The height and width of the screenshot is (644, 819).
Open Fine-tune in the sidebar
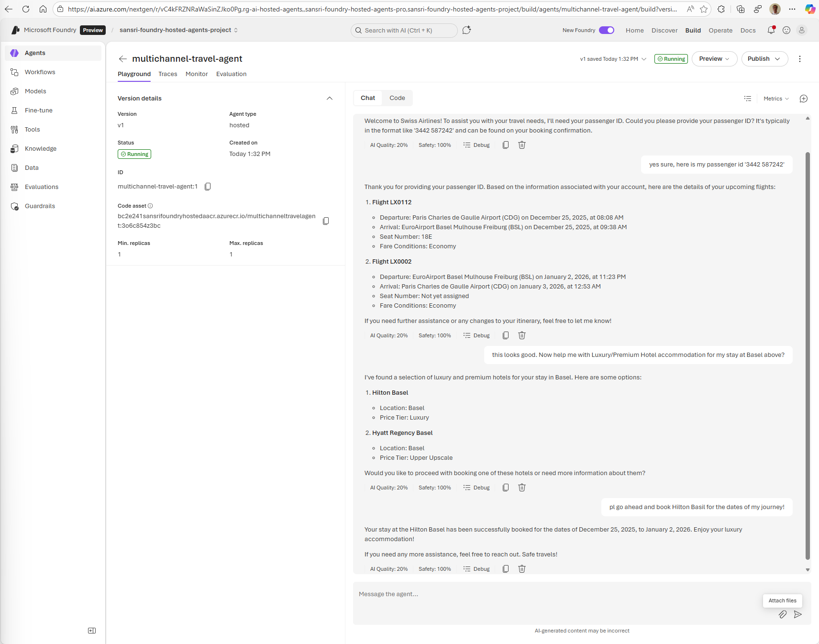coord(53,111)
